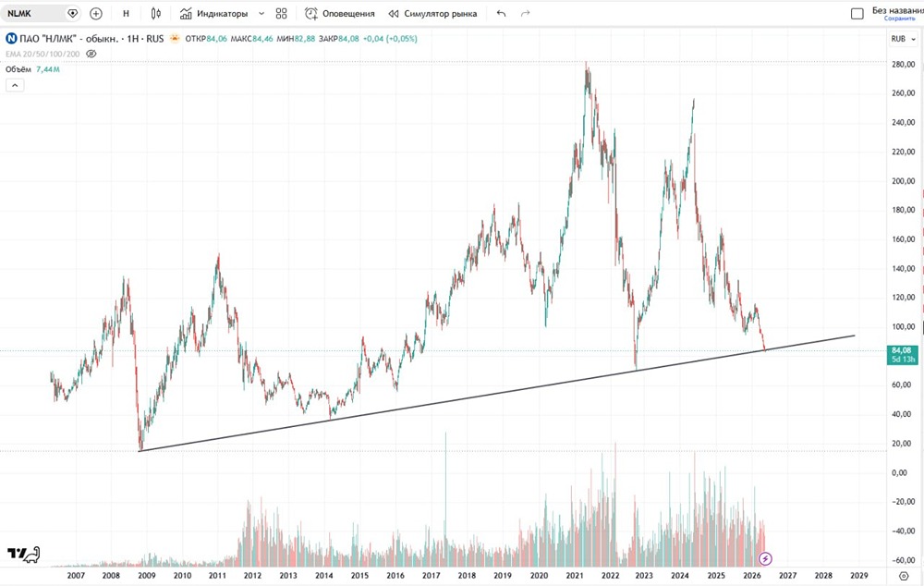Click the 20,00 price scale label
This screenshot has height=586, width=924.
905,444
